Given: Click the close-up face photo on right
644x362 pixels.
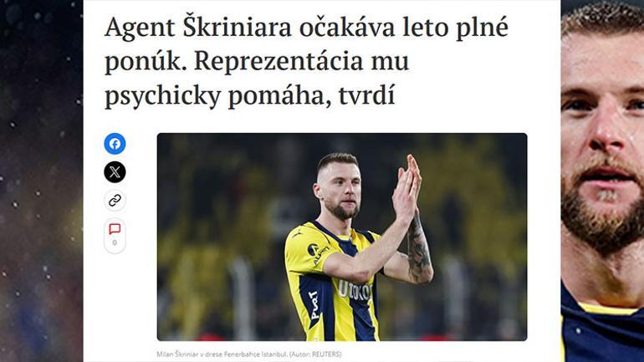Looking at the screenshot, I should coord(602,181).
